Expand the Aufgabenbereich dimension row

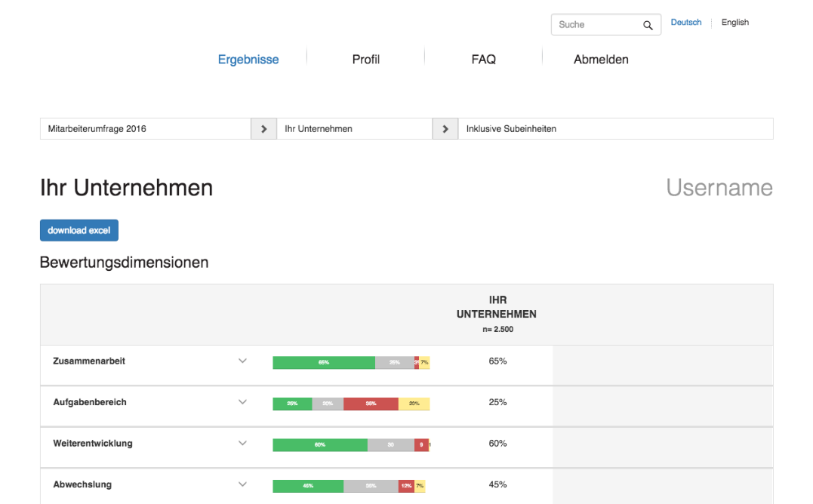click(x=242, y=401)
